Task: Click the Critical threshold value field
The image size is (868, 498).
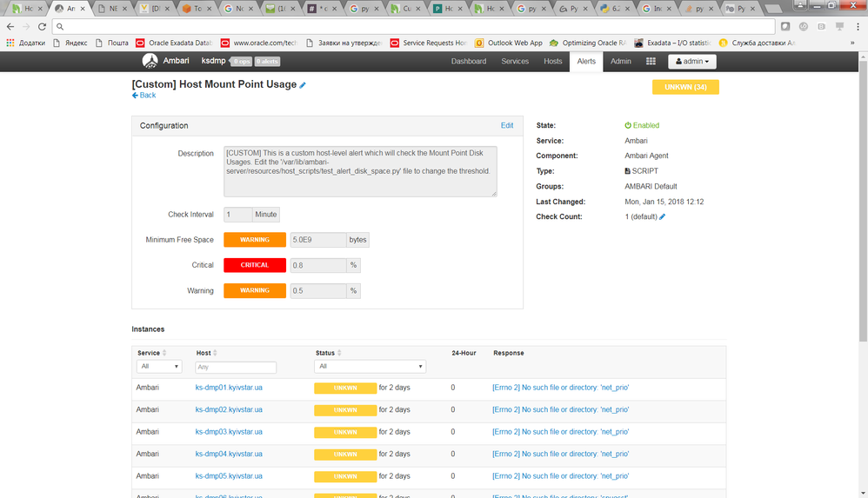Action: (x=318, y=265)
